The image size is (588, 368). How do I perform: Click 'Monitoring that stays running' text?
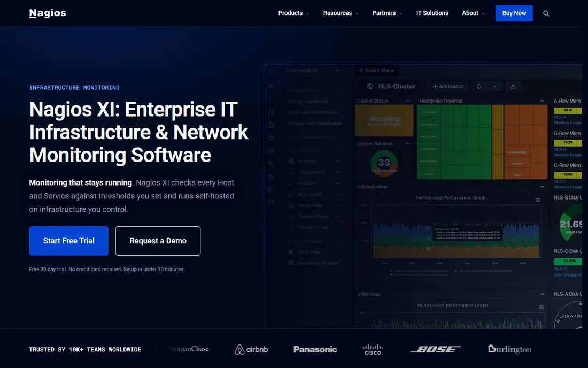click(81, 183)
